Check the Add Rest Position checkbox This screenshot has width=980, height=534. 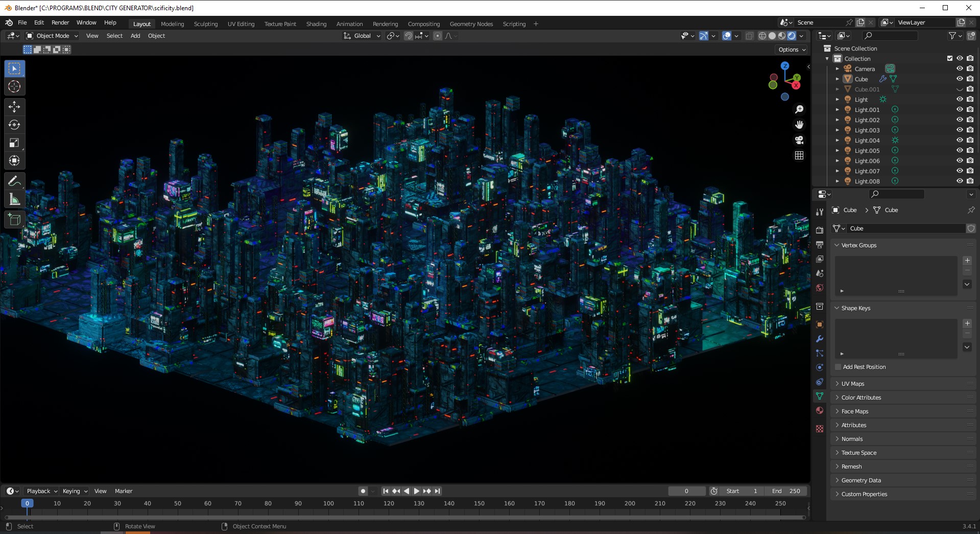click(838, 367)
